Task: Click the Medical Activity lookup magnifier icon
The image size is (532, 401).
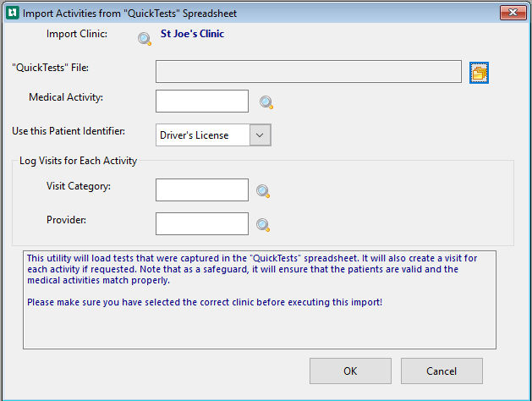Action: [x=266, y=102]
